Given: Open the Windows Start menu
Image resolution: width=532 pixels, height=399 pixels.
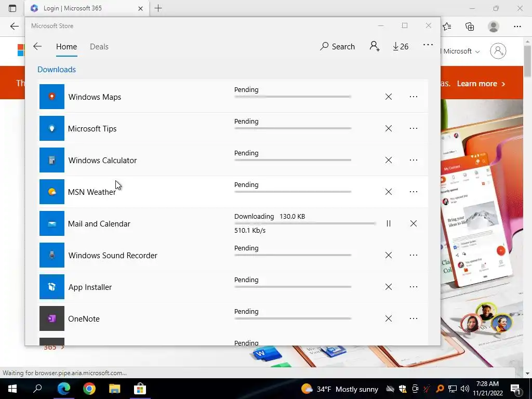Looking at the screenshot, I should coord(12,389).
